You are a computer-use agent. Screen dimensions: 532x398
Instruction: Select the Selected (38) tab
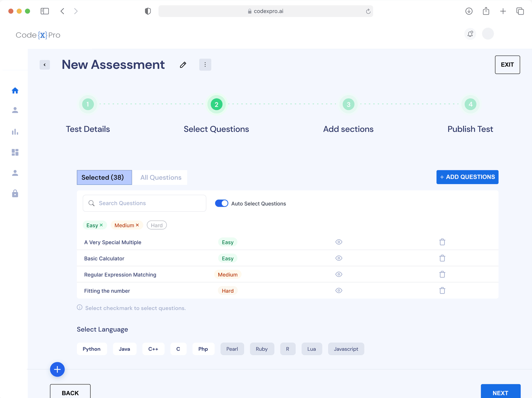104,177
